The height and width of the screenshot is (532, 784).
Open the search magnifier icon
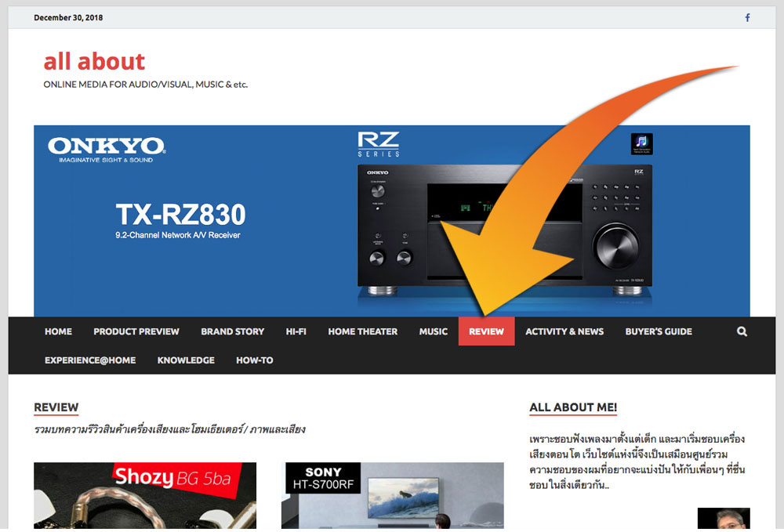[x=742, y=331]
